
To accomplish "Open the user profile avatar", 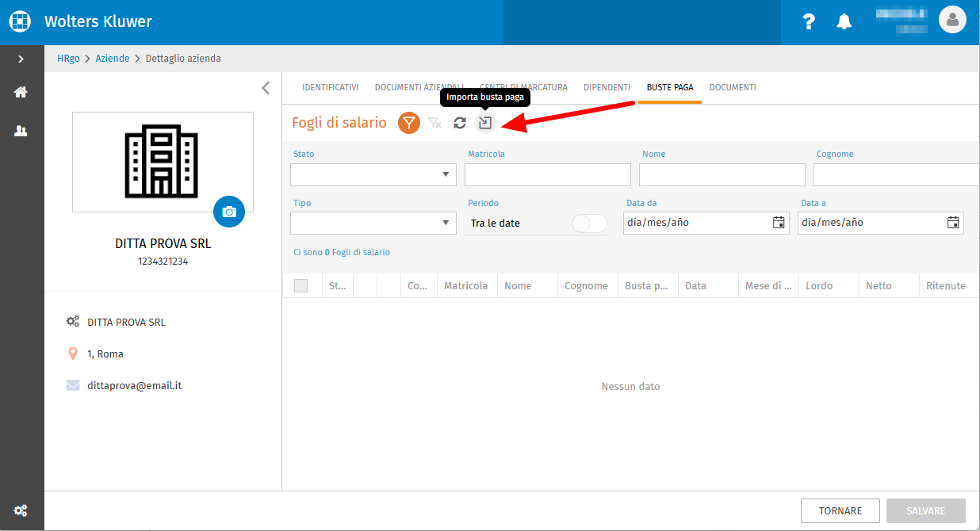I will point(952,19).
